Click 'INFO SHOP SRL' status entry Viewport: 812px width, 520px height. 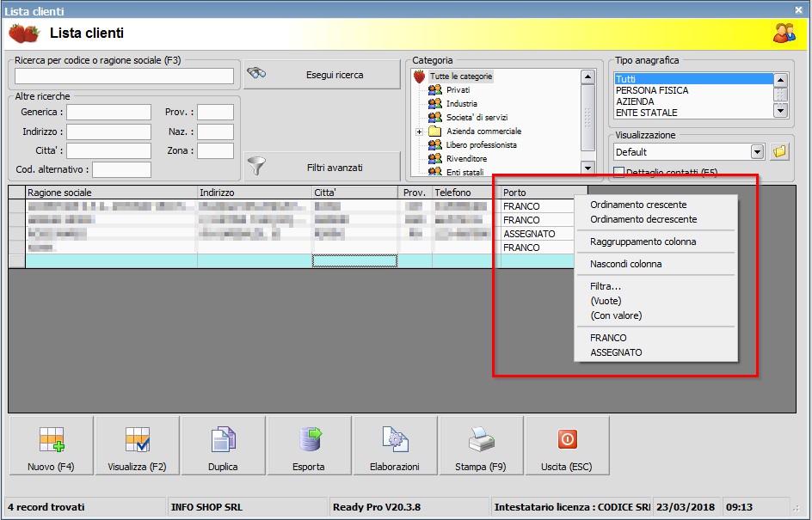coord(206,507)
